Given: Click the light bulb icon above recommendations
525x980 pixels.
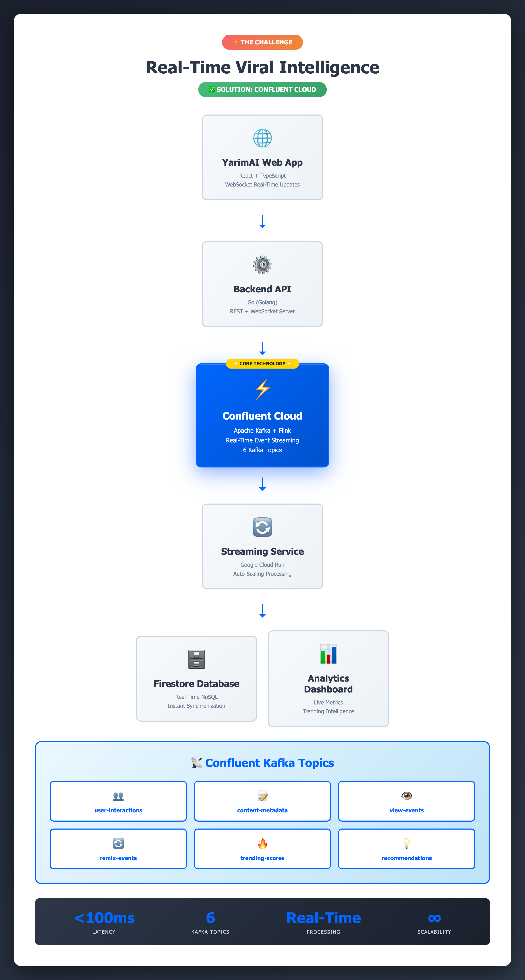Looking at the screenshot, I should pyautogui.click(x=407, y=843).
